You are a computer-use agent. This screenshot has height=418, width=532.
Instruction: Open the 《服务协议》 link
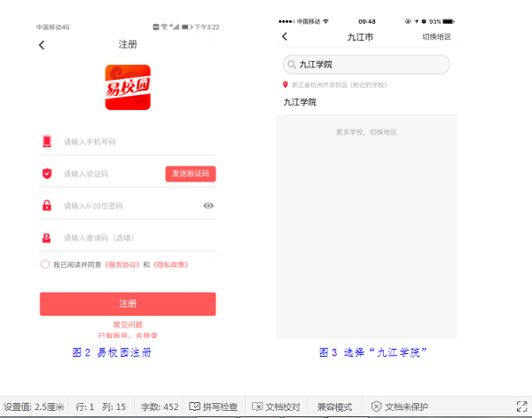tap(122, 264)
